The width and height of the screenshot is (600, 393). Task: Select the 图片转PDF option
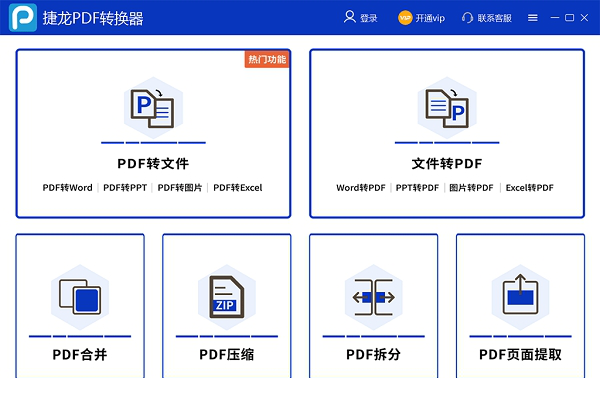(471, 188)
